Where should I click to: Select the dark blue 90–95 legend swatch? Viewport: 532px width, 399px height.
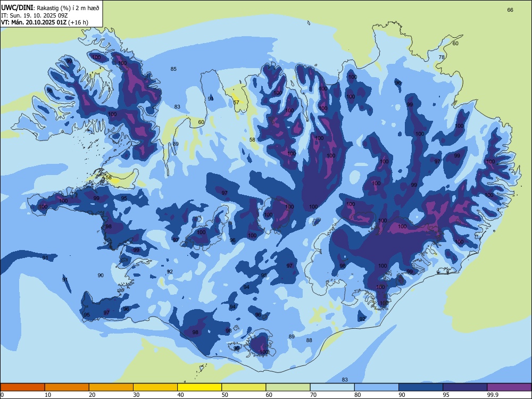(x=421, y=387)
